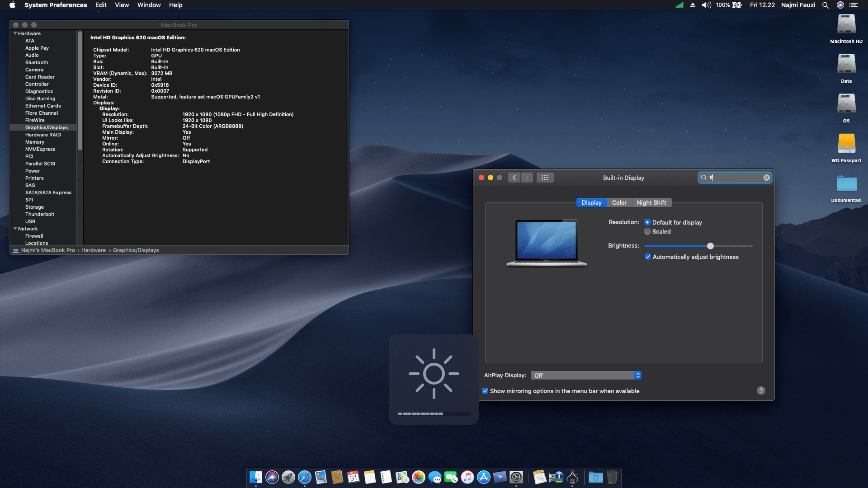Select Memory in the hardware sidebar
The image size is (868, 488).
tap(35, 142)
